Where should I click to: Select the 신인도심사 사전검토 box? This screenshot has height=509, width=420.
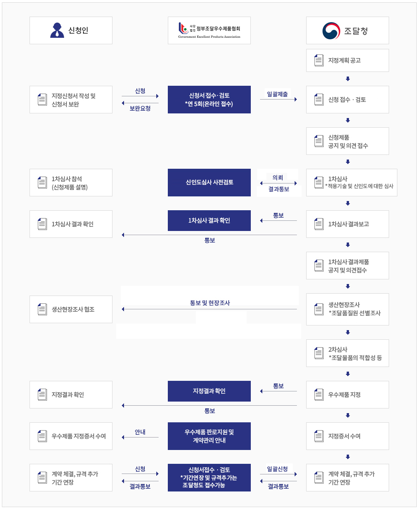point(209,183)
